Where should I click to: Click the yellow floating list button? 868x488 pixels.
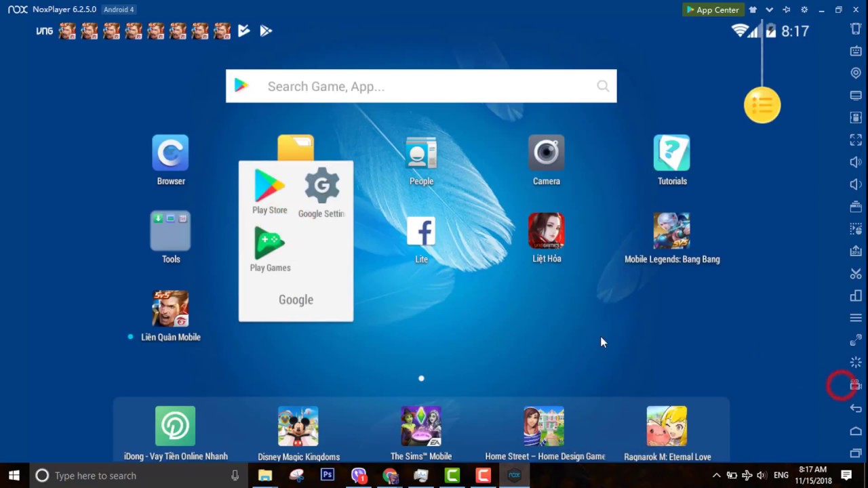coord(762,105)
